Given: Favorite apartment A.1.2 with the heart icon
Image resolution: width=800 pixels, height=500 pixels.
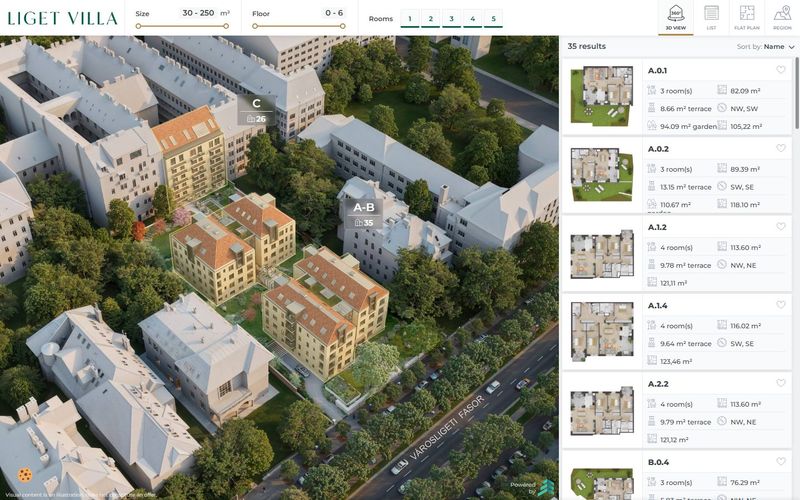Looking at the screenshot, I should [x=781, y=227].
